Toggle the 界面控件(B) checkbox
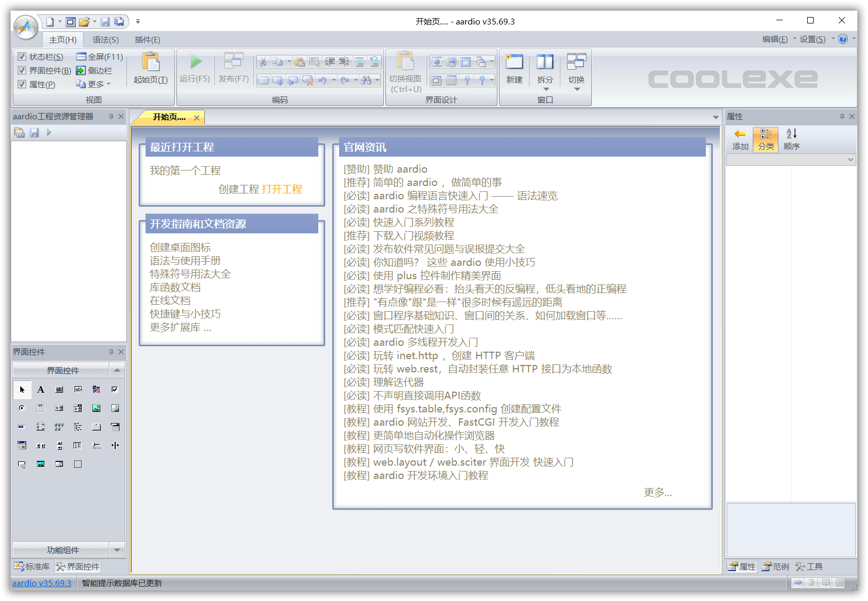868x601 pixels. pos(22,70)
